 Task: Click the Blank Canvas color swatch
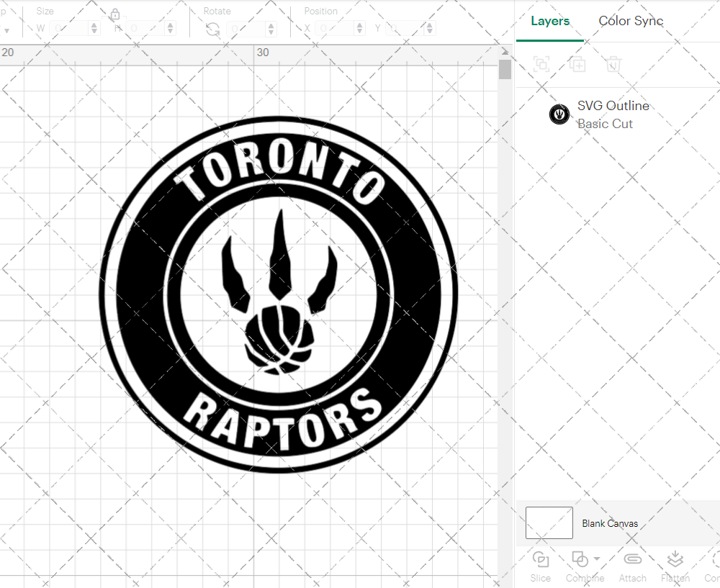click(x=549, y=523)
